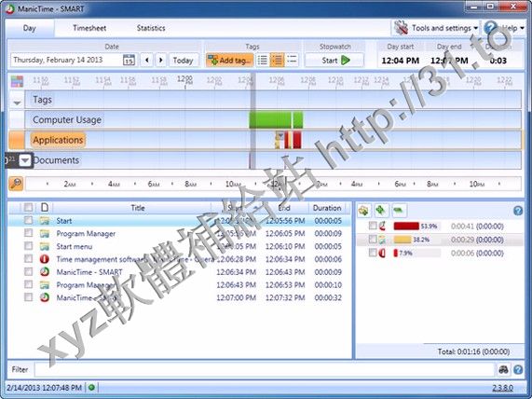The image size is (532, 399).
Task: Open the summary panel help icon
Action: tap(518, 211)
